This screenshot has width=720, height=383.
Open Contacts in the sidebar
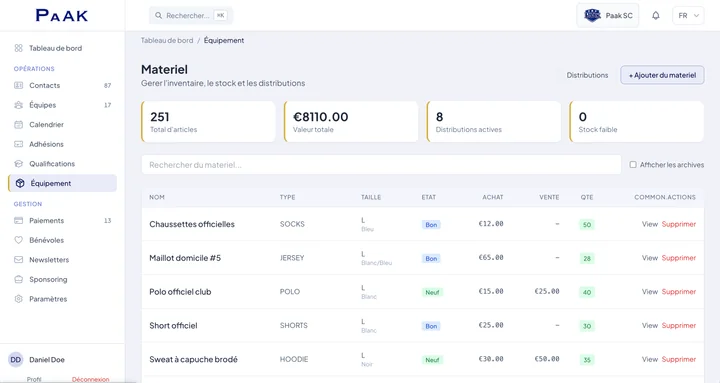coord(62,85)
